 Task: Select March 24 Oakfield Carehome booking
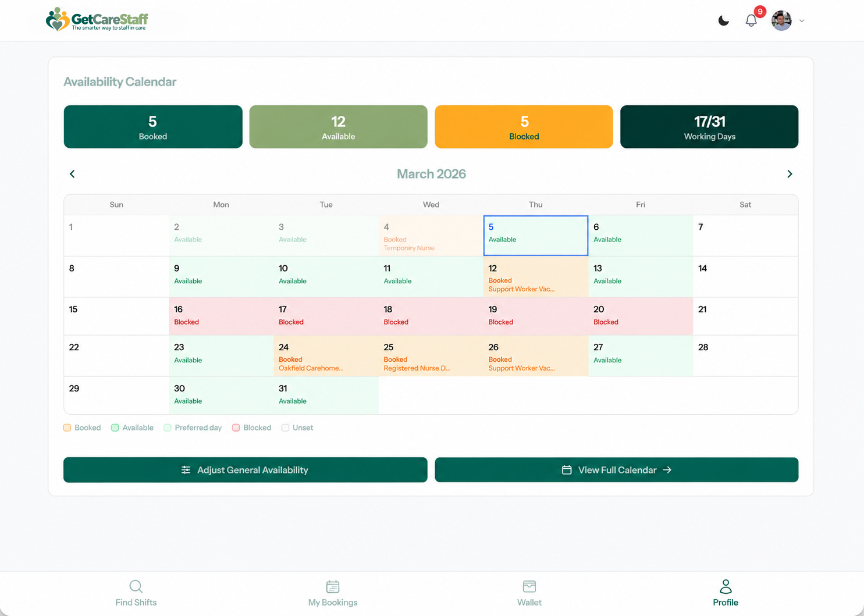click(x=326, y=356)
